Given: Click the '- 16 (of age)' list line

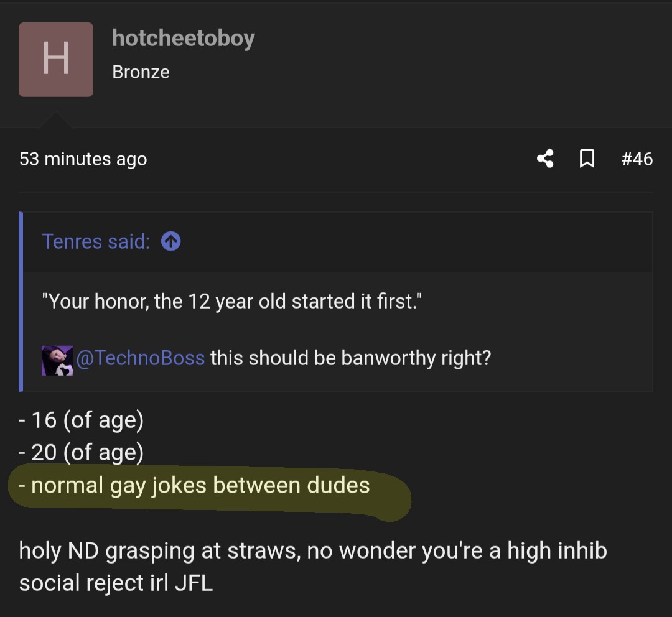Looking at the screenshot, I should pos(81,420).
